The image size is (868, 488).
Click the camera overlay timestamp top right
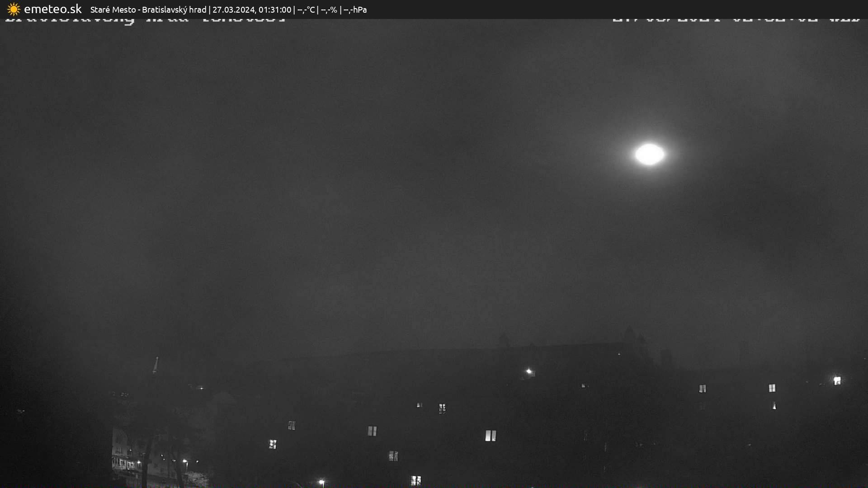736,20
